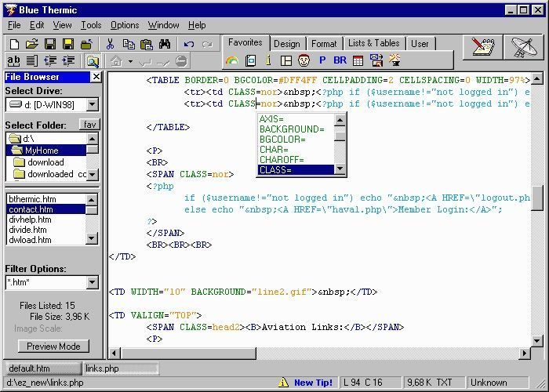Save the current file with grey floppy
549x392 pixels.
pyautogui.click(x=50, y=44)
